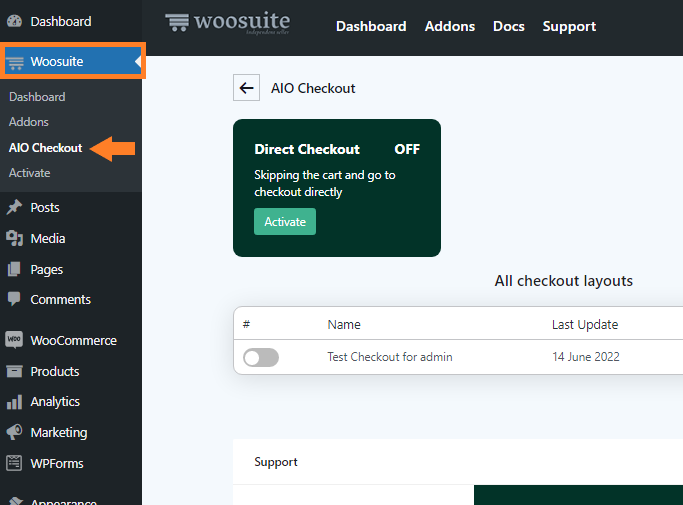683x505 pixels.
Task: Click the Products archive box icon
Action: coord(14,371)
